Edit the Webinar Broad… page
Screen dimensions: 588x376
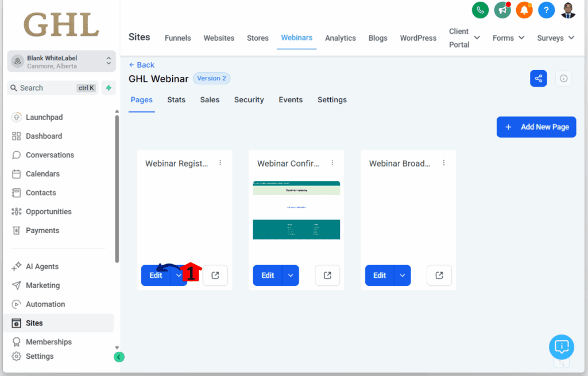pos(380,275)
